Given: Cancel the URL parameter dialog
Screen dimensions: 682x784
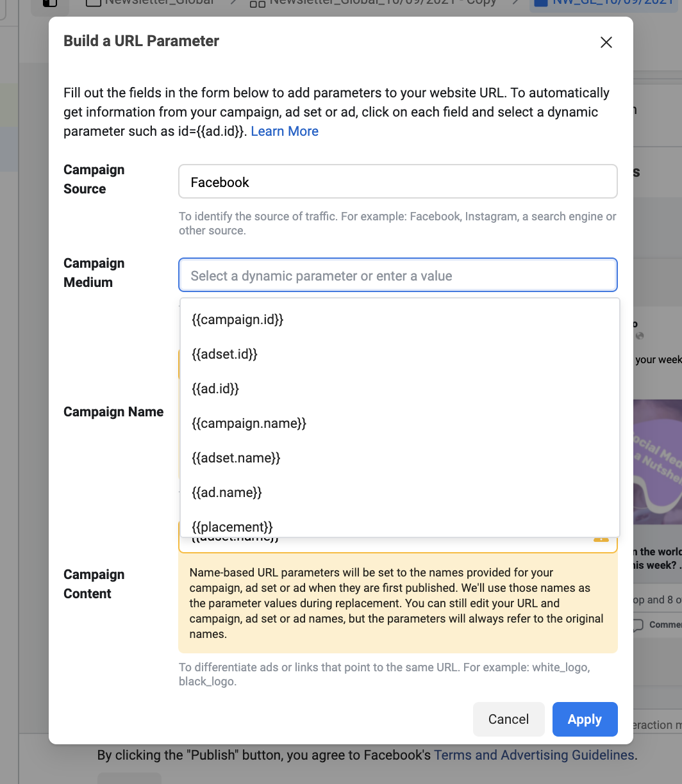Looking at the screenshot, I should [x=508, y=719].
